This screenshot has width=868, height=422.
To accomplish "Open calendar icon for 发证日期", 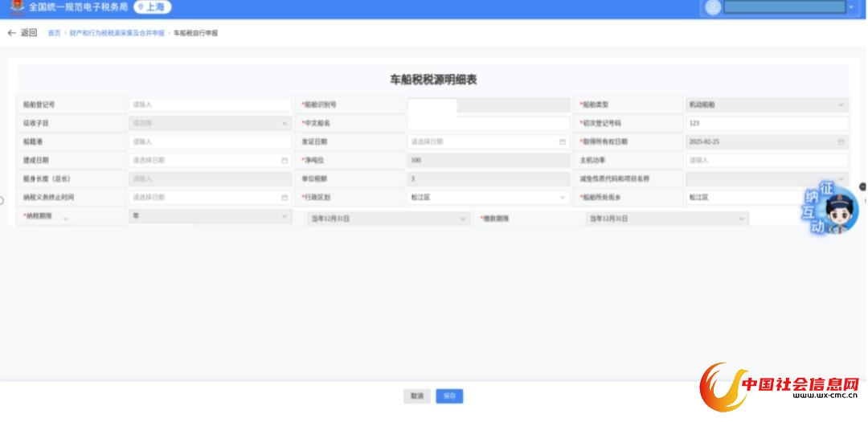I will click(563, 141).
